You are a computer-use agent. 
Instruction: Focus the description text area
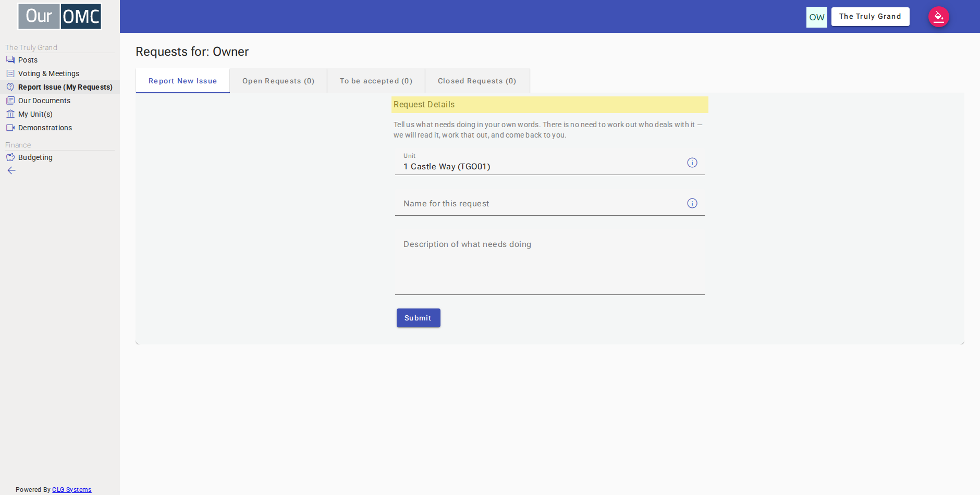pyautogui.click(x=550, y=263)
